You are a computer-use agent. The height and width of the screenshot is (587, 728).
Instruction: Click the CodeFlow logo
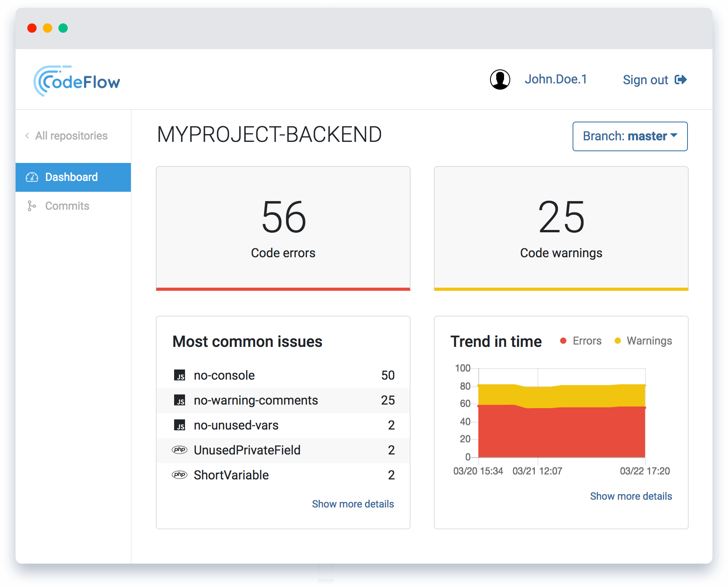coord(77,80)
